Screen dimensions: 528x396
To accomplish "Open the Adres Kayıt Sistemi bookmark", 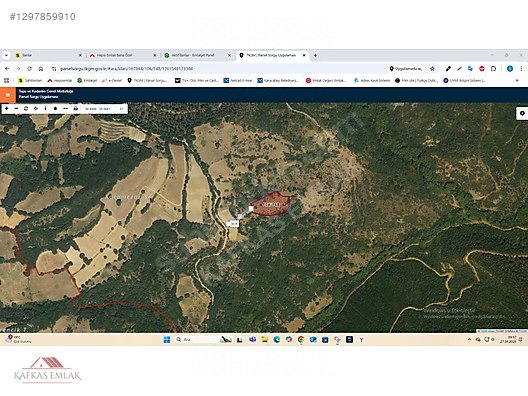I will [x=372, y=80].
